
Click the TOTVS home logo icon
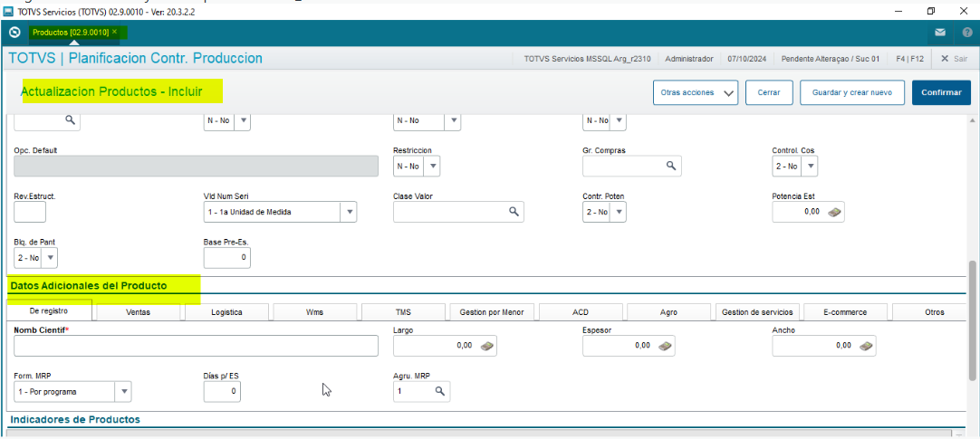click(x=15, y=33)
